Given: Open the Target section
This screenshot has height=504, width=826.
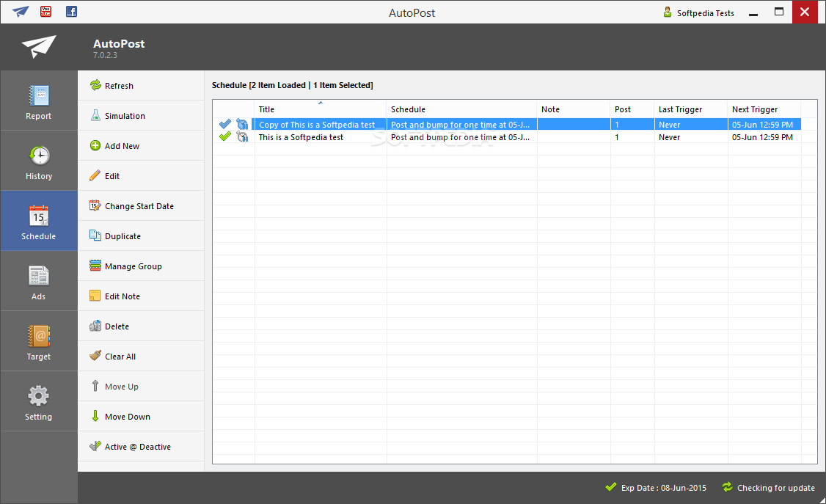Looking at the screenshot, I should [x=39, y=340].
